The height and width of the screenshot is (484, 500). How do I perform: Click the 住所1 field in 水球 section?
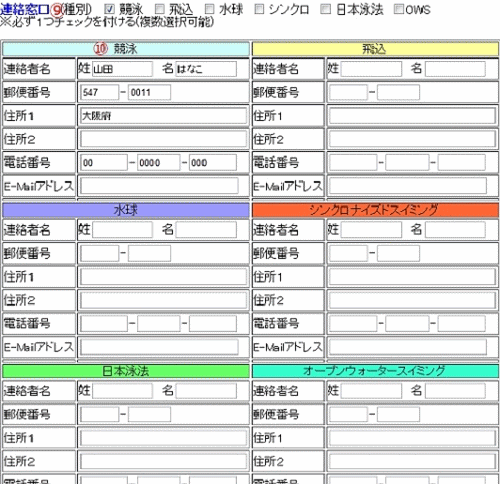pos(163,277)
